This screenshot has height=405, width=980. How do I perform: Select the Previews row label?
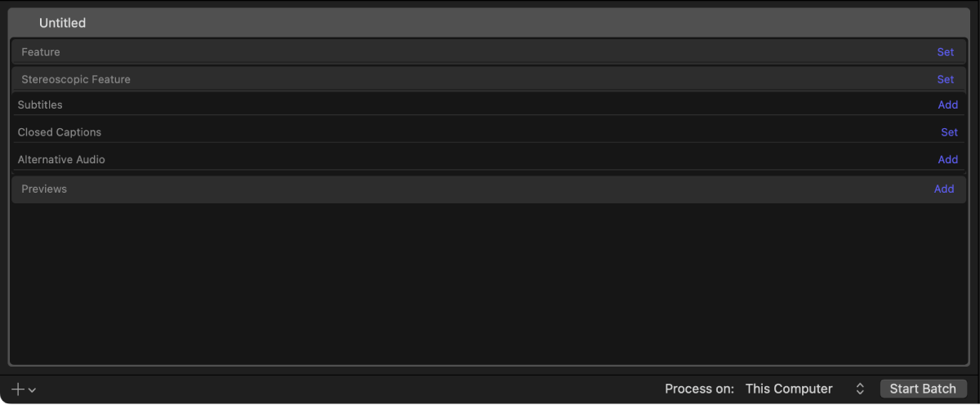[44, 189]
